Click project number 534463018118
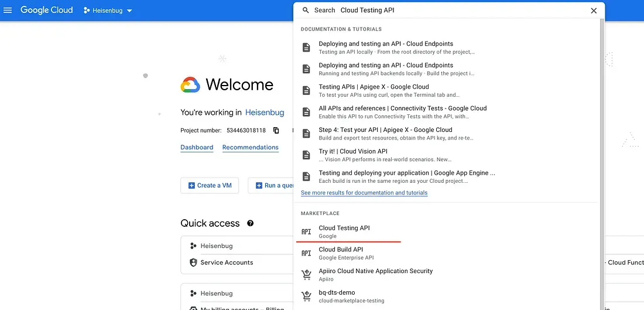 pyautogui.click(x=246, y=130)
